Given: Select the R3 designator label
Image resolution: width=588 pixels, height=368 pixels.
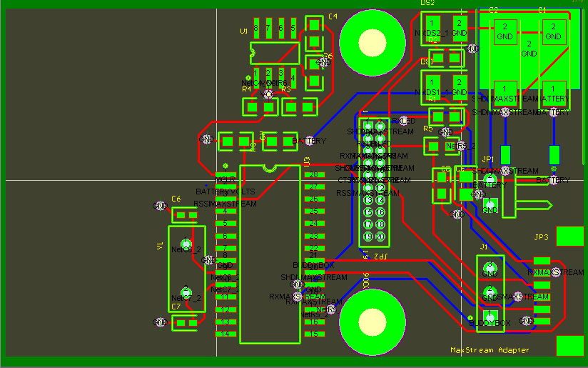Looking at the screenshot, I should 285,89.
